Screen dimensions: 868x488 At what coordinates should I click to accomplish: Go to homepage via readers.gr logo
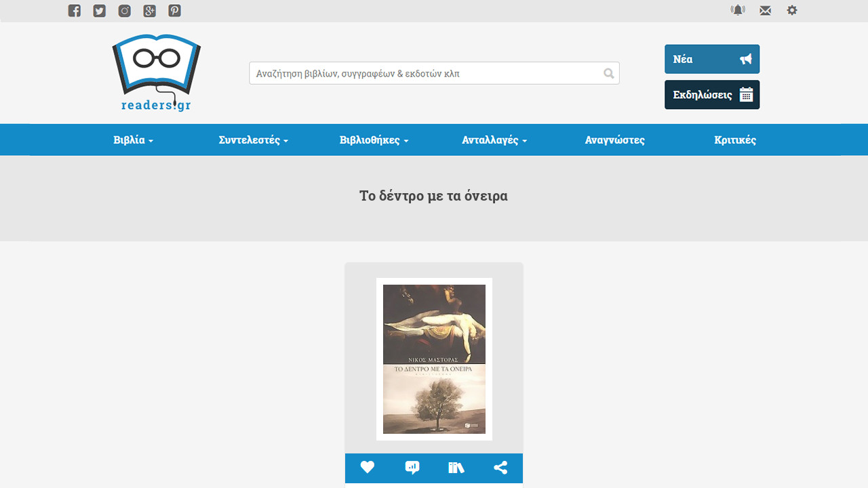[x=157, y=73]
